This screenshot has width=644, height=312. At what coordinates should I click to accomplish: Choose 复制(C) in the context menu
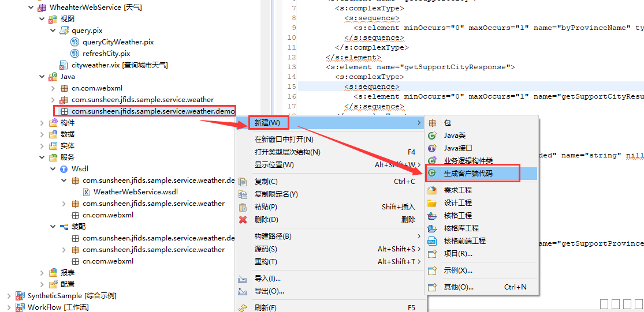[266, 182]
